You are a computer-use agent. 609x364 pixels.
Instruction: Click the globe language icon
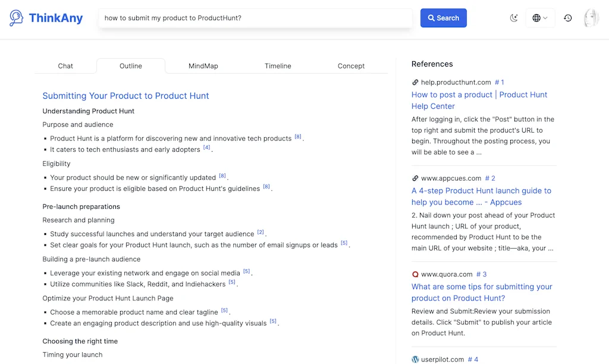tap(536, 18)
